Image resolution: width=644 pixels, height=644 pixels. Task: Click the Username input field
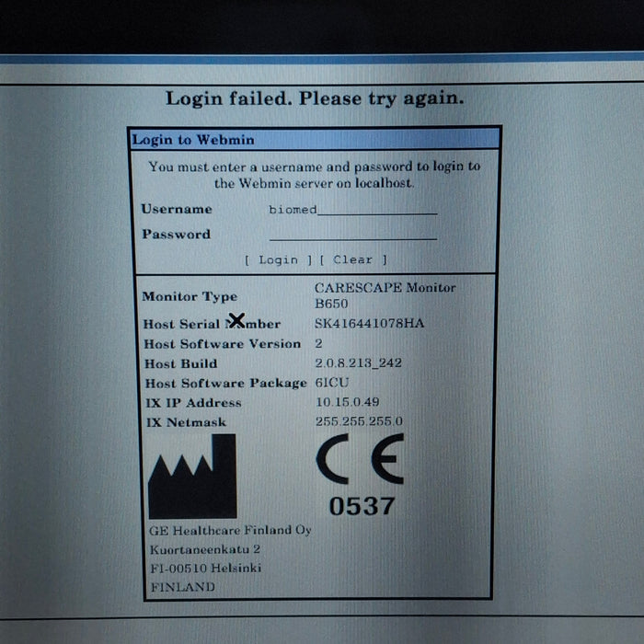352,210
